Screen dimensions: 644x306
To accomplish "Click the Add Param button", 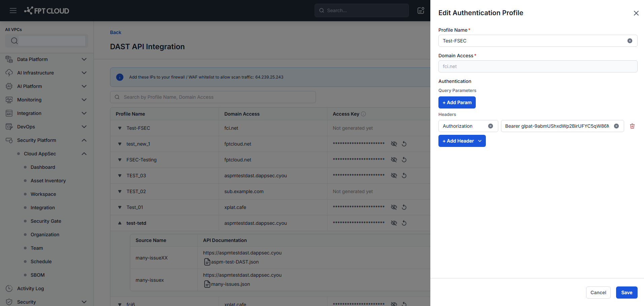I will [457, 102].
